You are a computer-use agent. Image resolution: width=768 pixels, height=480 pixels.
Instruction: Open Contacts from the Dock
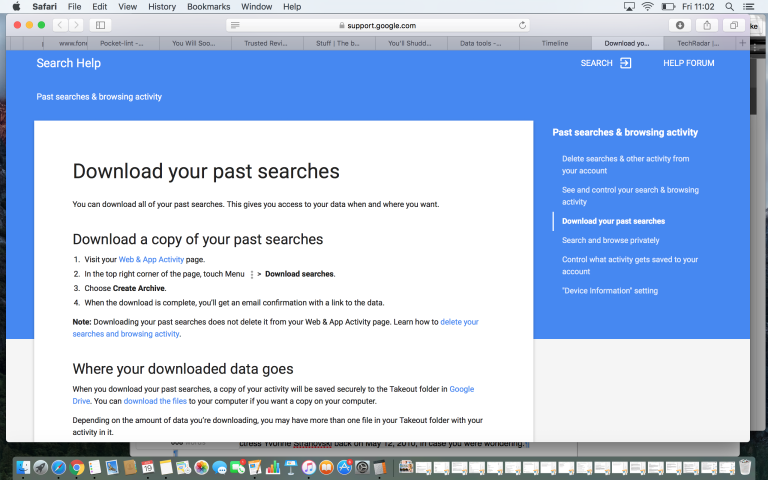(130, 467)
